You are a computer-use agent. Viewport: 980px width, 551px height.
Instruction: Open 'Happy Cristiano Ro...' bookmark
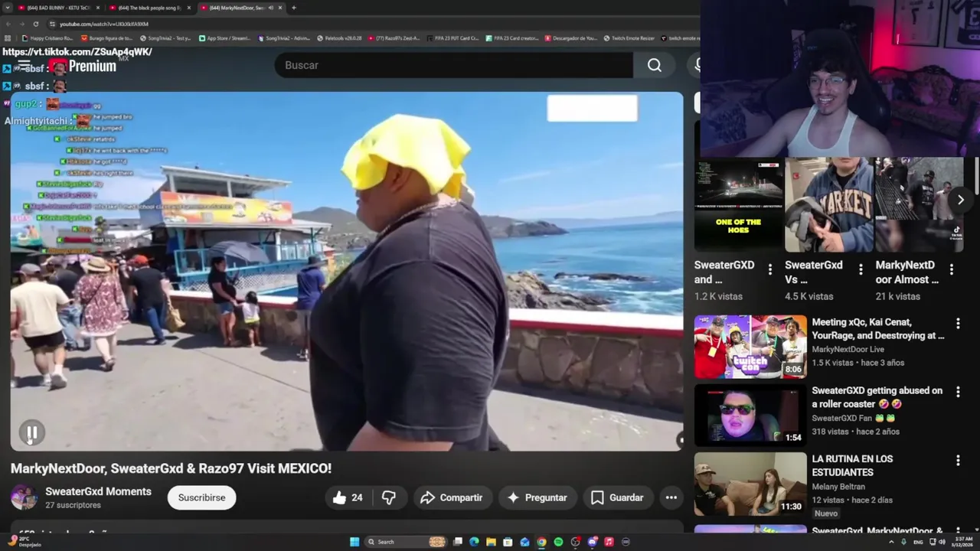pyautogui.click(x=47, y=37)
